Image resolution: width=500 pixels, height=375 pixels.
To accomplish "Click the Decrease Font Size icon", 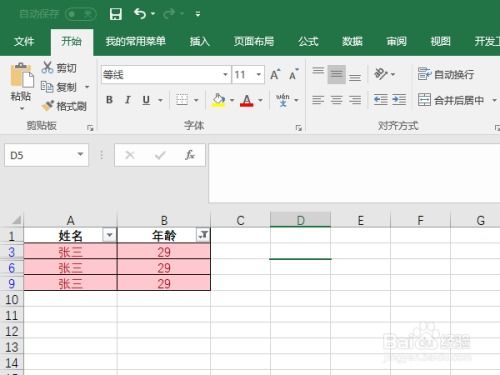I will tap(294, 74).
